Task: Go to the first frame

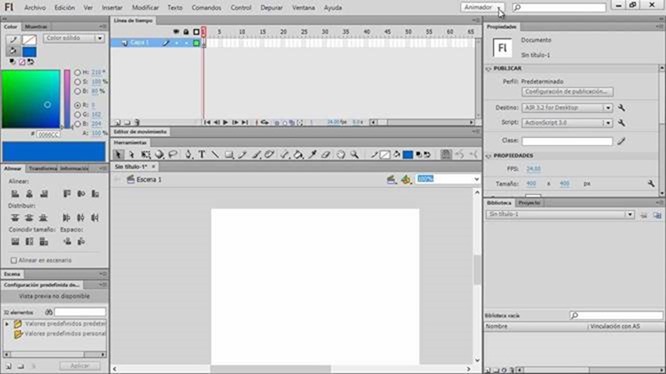Action: 207,122
